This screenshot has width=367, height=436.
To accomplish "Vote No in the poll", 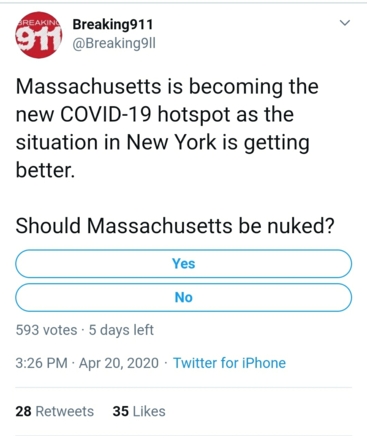I will 183,297.
